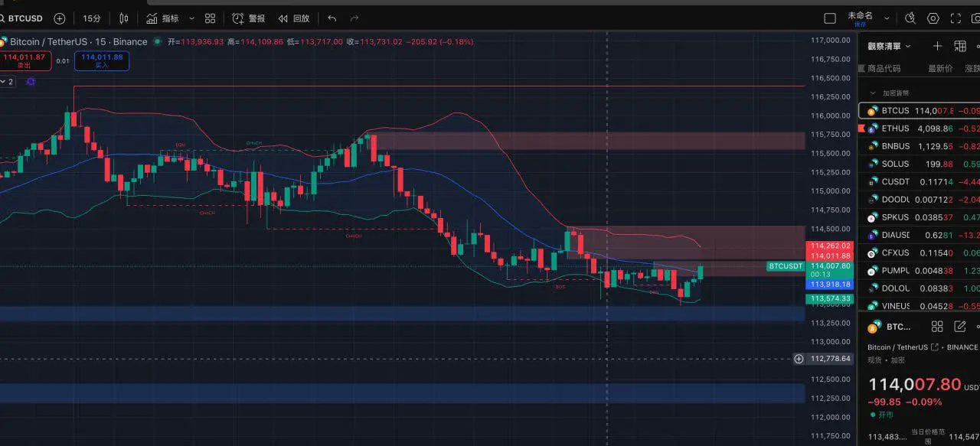Click the 113,918.18 blue price label
The height and width of the screenshot is (446, 980).
[x=831, y=284]
